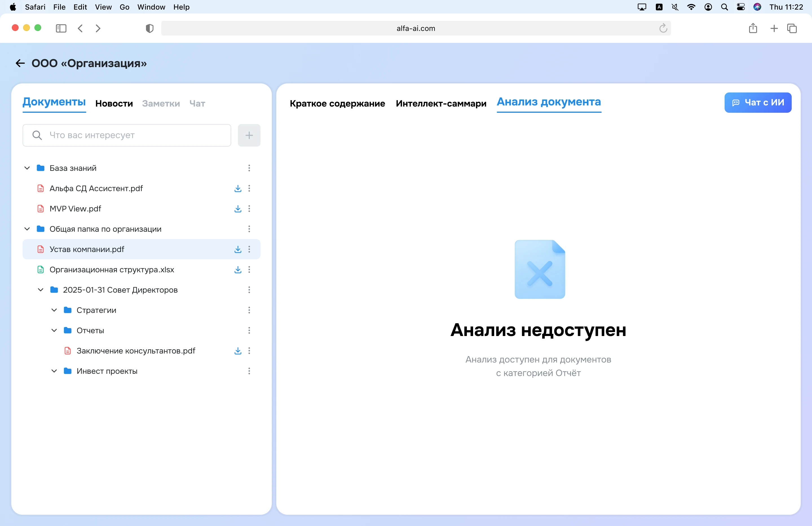Collapse the База знаний folder
The width and height of the screenshot is (812, 526).
tap(27, 168)
